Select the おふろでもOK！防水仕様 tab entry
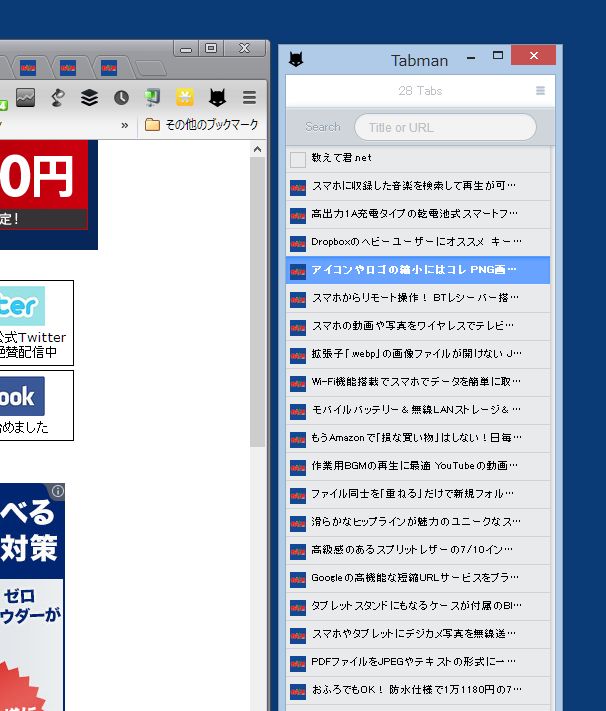This screenshot has width=606, height=711. click(418, 691)
